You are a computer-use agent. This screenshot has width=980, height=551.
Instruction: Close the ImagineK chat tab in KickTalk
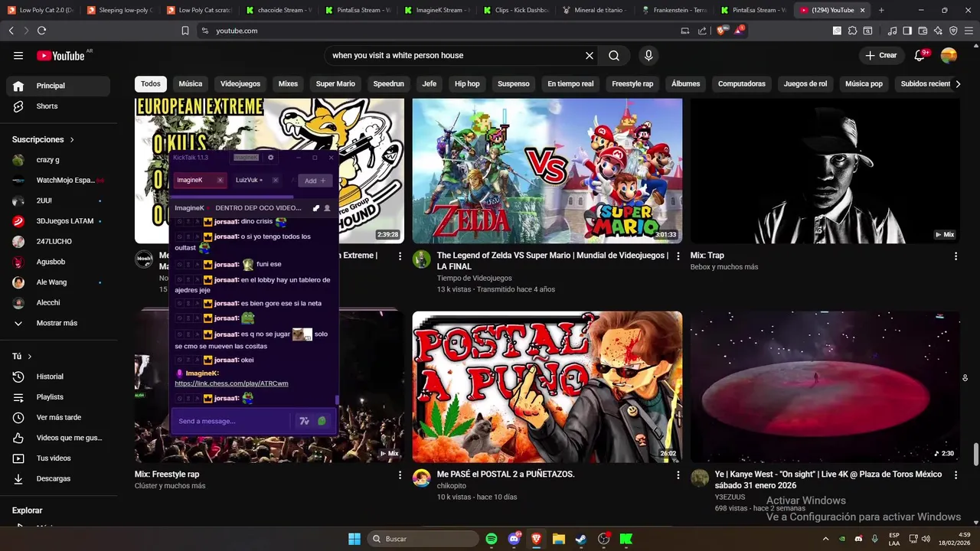(220, 181)
